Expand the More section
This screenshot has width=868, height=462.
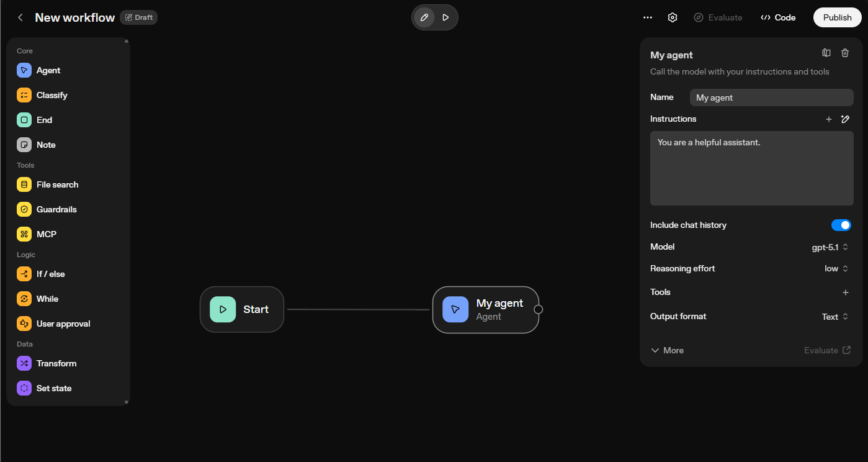click(667, 350)
